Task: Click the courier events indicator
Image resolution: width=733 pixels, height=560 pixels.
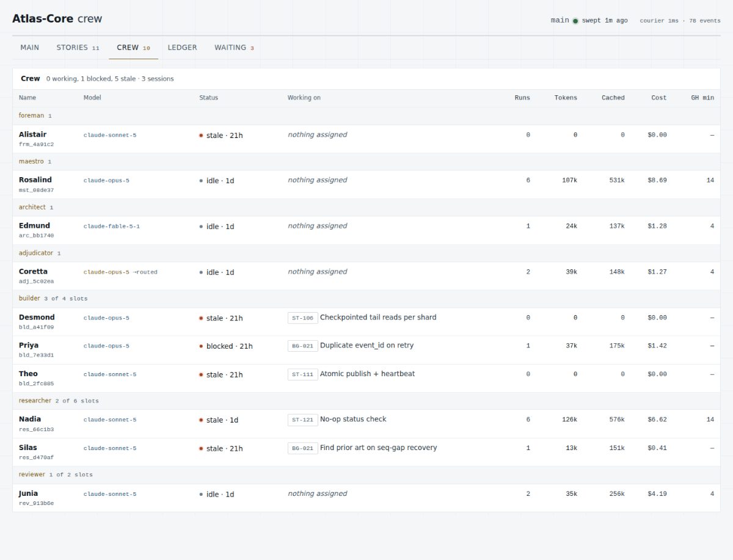Action: pyautogui.click(x=680, y=21)
